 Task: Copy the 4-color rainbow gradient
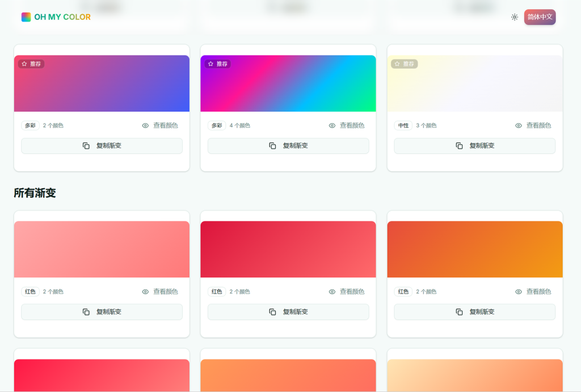pos(288,146)
